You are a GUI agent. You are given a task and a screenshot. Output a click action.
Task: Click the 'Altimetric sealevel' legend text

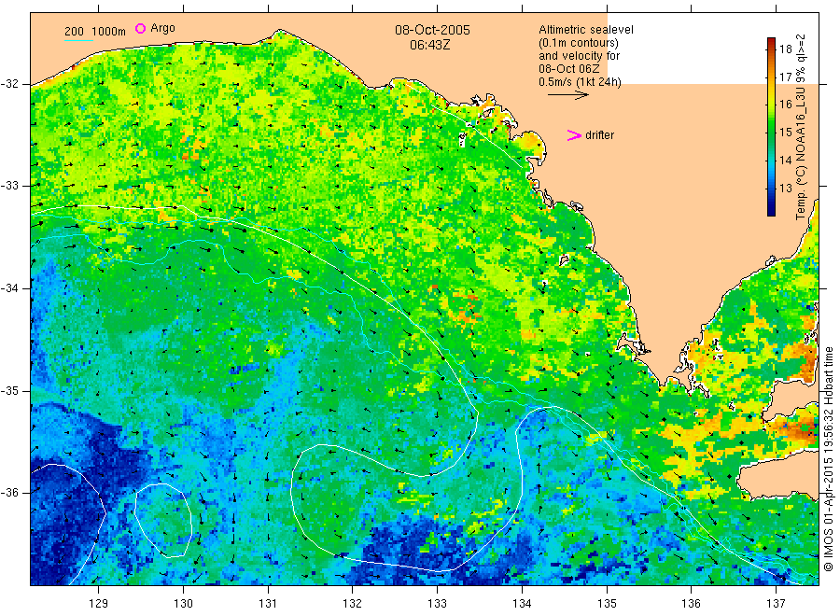point(585,30)
